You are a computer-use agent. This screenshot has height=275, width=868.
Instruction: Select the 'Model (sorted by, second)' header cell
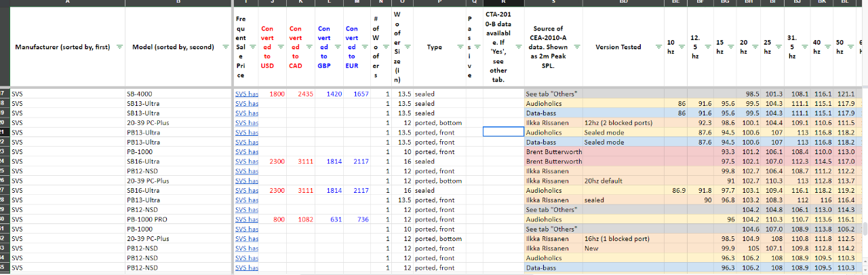coord(178,47)
